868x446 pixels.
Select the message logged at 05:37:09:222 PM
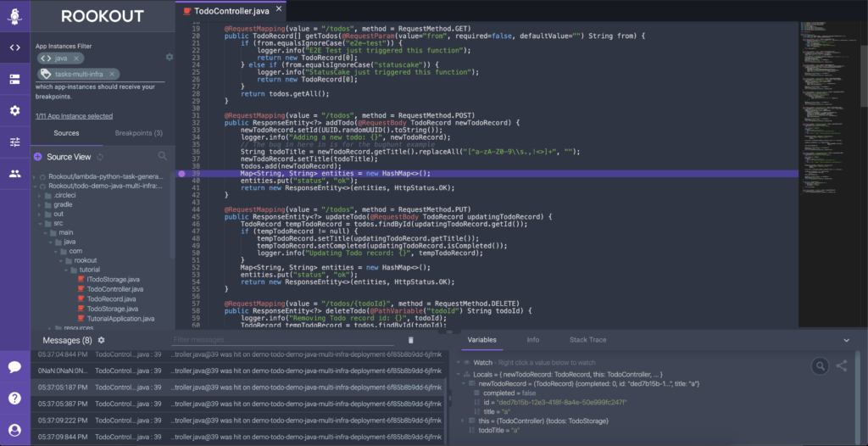click(x=237, y=421)
